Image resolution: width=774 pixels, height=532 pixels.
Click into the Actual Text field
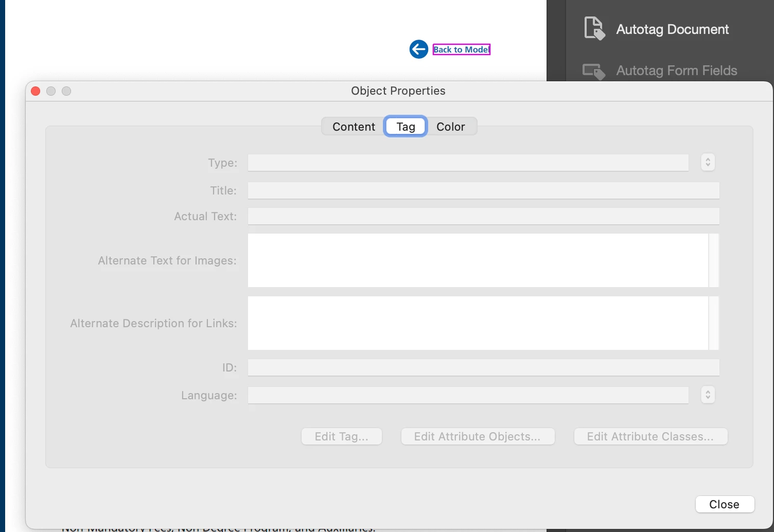point(483,216)
